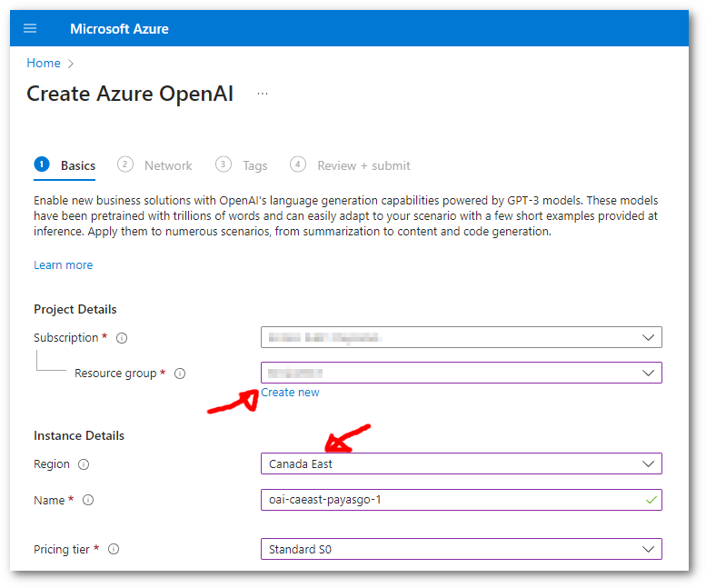Click the Project Details heading

pyautogui.click(x=75, y=309)
